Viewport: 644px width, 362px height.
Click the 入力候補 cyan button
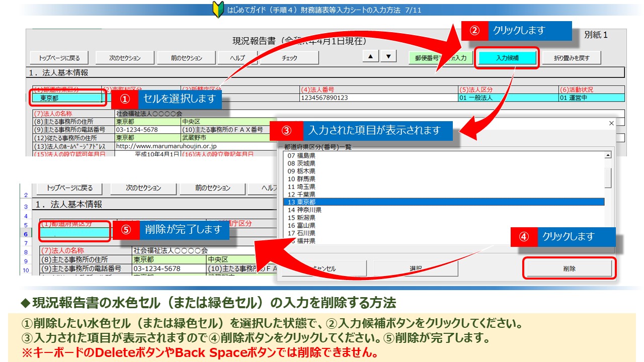coord(507,58)
